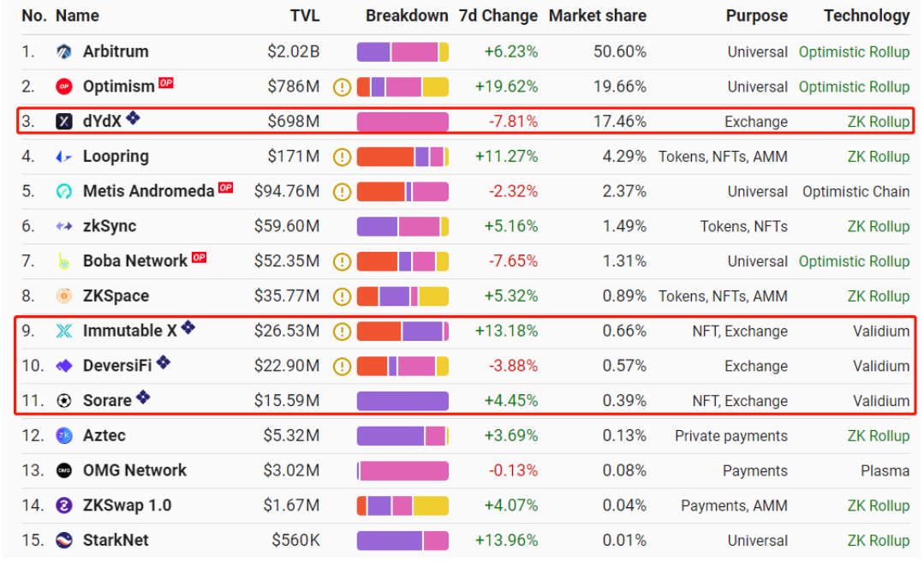Click the warning icon in Loopring row
The width and height of the screenshot is (924, 562).
pyautogui.click(x=342, y=157)
